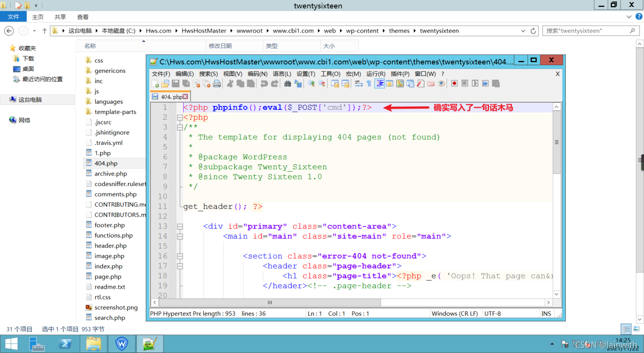Open the 插件(P) menu
Image resolution: width=644 pixels, height=353 pixels.
coord(400,74)
